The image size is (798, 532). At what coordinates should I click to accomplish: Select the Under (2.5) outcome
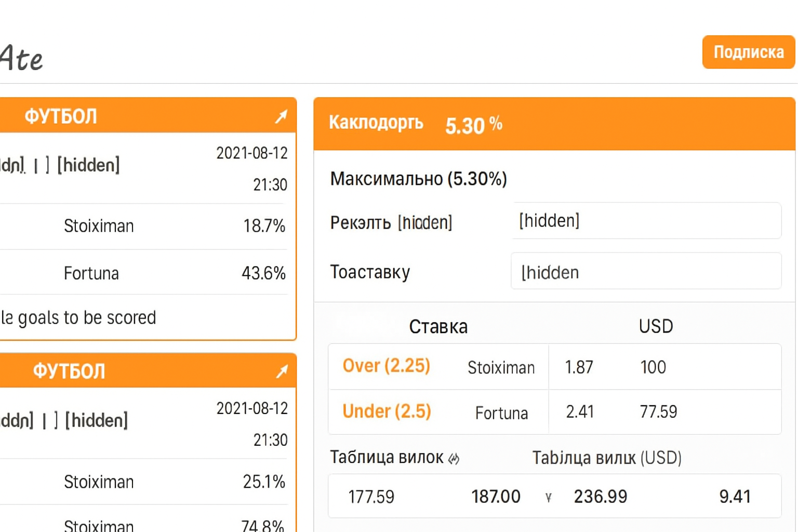point(387,411)
